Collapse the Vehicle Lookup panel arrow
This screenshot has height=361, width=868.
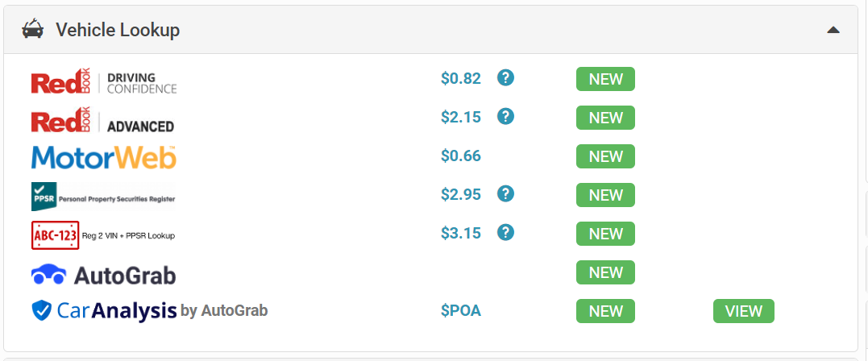tap(833, 30)
